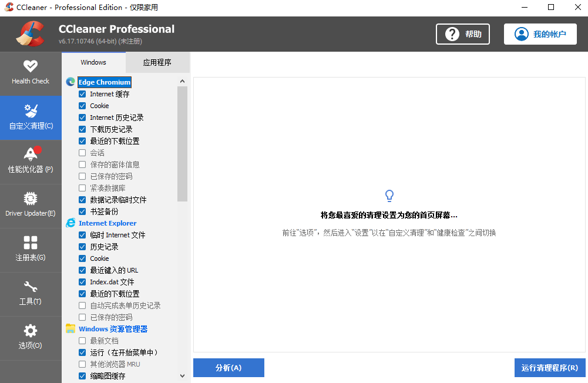588x383 pixels.
Task: Select the 工具 wrench icon
Action: (31, 292)
